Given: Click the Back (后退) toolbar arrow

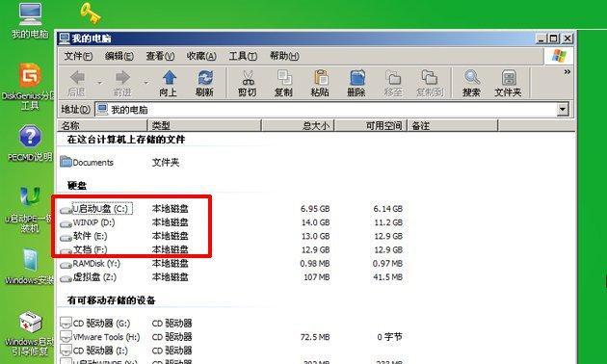Looking at the screenshot, I should (x=77, y=83).
